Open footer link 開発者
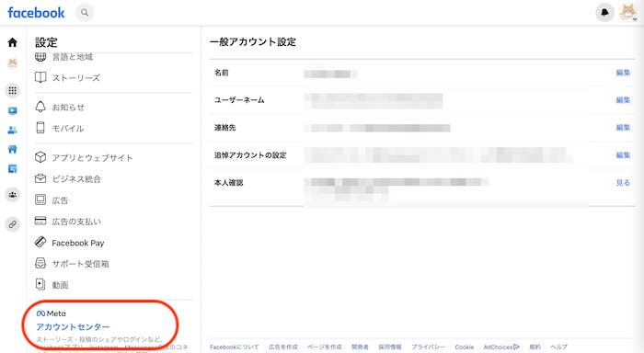644x353 pixels. (360, 347)
